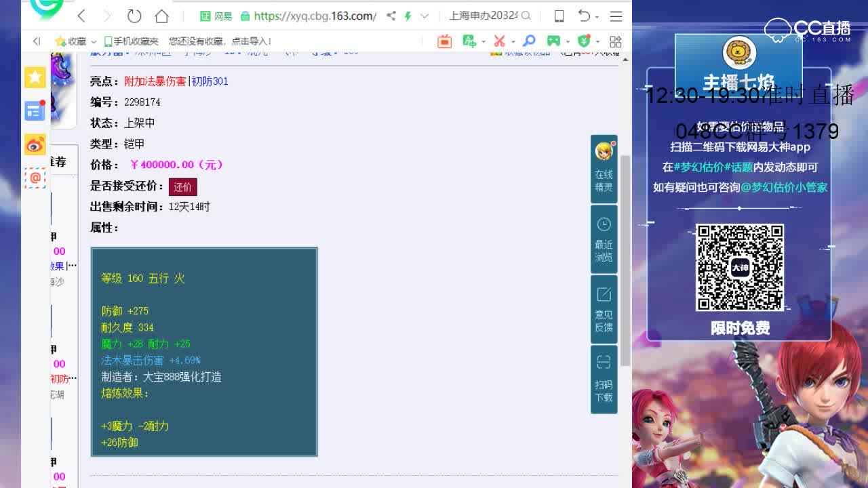Click the page vertical scrollbar thumb
The height and width of the screenshot is (488, 868).
[625, 261]
